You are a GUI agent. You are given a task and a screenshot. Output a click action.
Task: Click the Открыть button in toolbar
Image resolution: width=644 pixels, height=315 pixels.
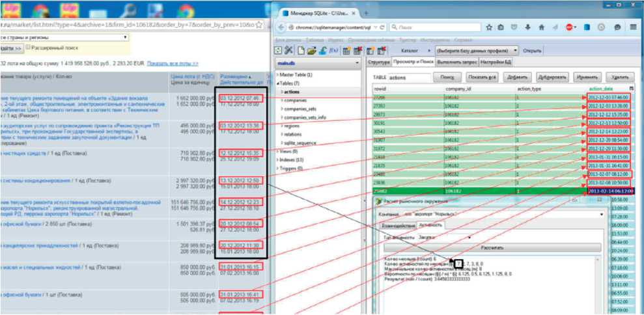pos(532,51)
